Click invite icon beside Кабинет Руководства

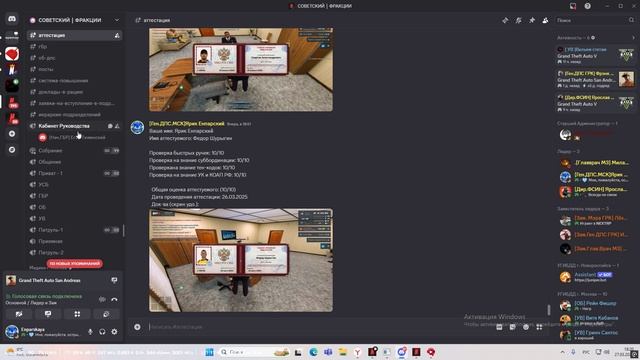coord(117,126)
